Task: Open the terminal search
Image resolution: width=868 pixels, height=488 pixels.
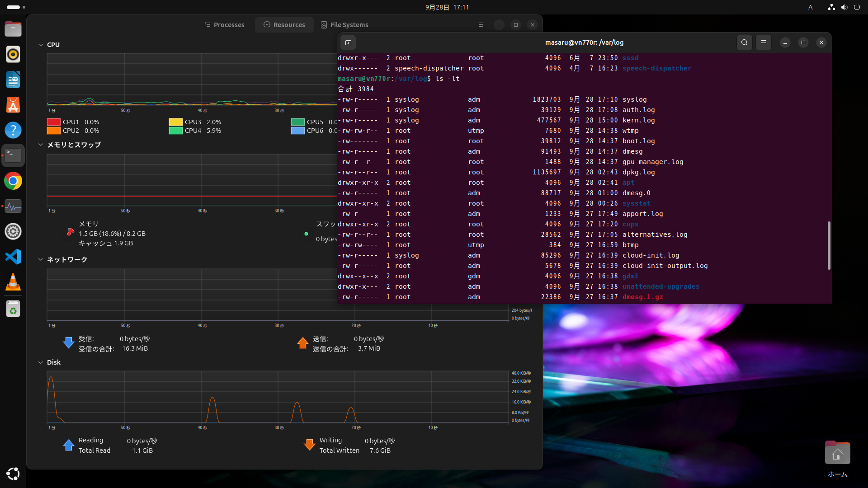Action: pyautogui.click(x=744, y=42)
